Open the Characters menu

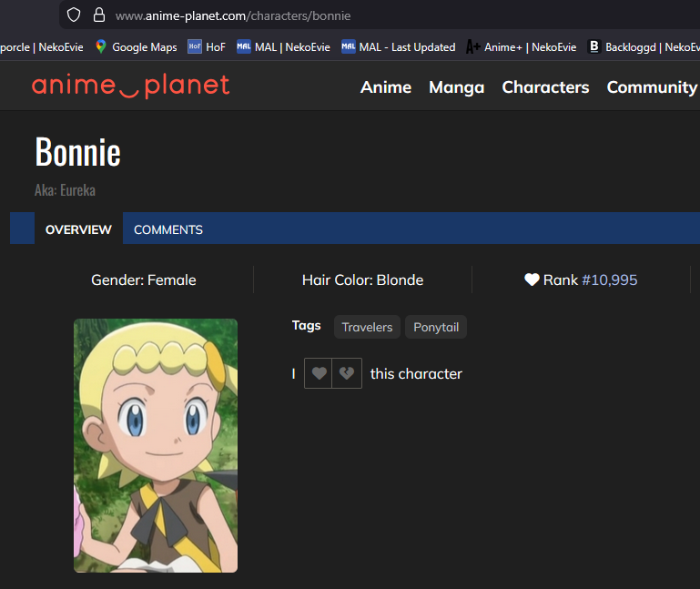545,87
